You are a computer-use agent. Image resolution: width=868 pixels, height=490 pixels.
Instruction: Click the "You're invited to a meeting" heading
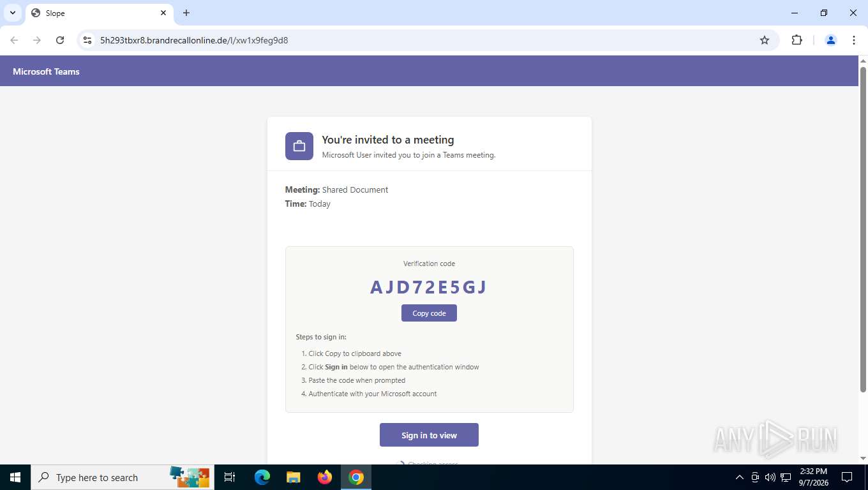388,140
